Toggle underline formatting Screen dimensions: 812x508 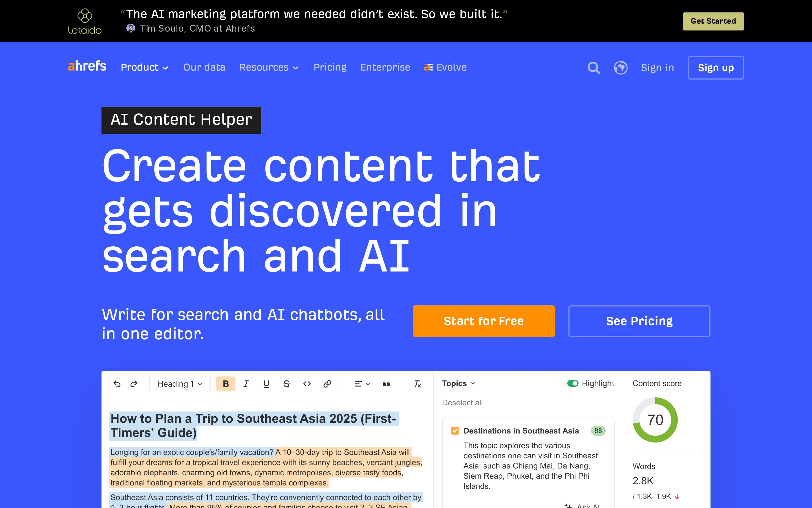pos(266,384)
